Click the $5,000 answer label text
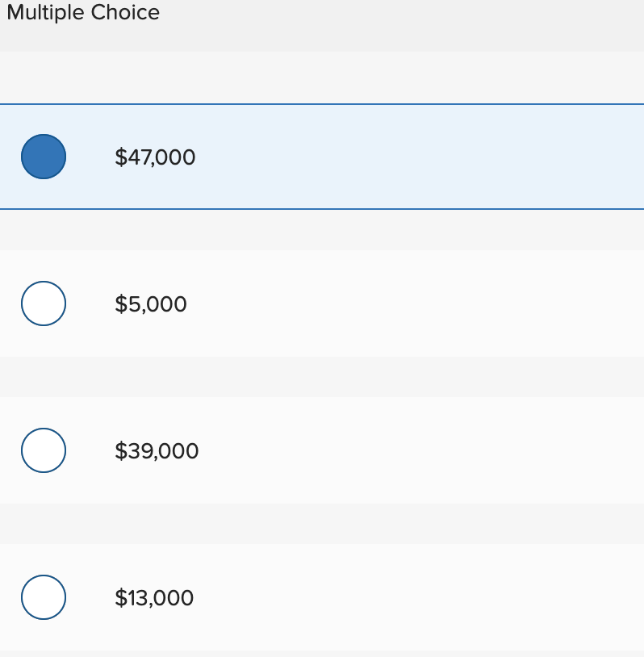Viewport: 644px width, 657px height. click(150, 304)
